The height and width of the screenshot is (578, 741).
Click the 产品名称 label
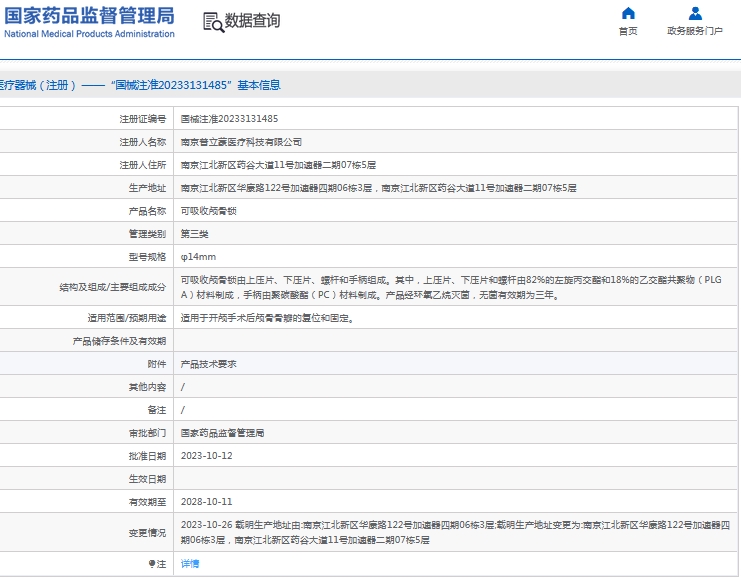coord(147,211)
